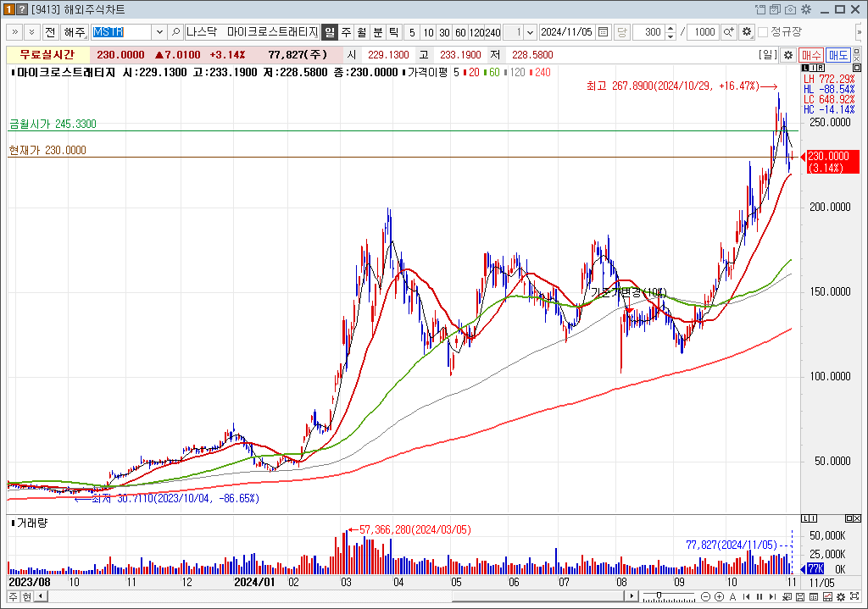This screenshot has height=609, width=868.
Task: Click the title bar window settings gear
Action: pos(804,9)
